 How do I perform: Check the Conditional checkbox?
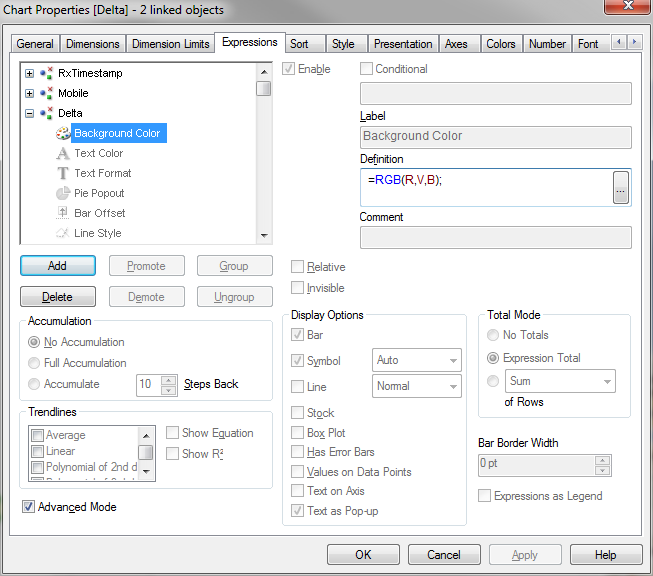click(x=366, y=69)
